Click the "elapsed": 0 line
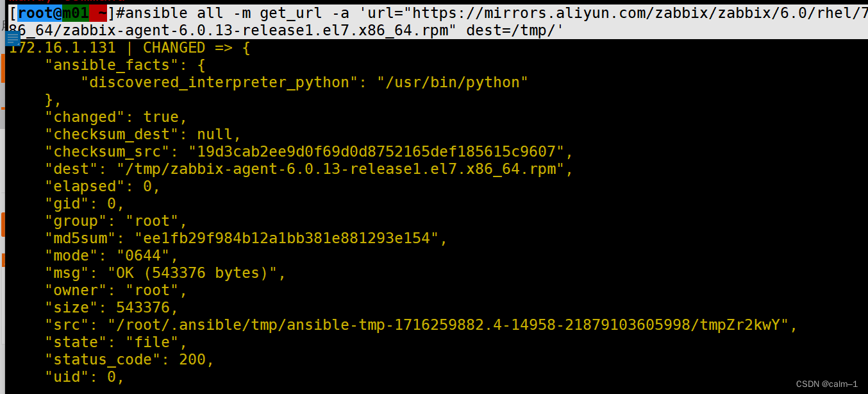This screenshot has width=868, height=394. coord(102,186)
